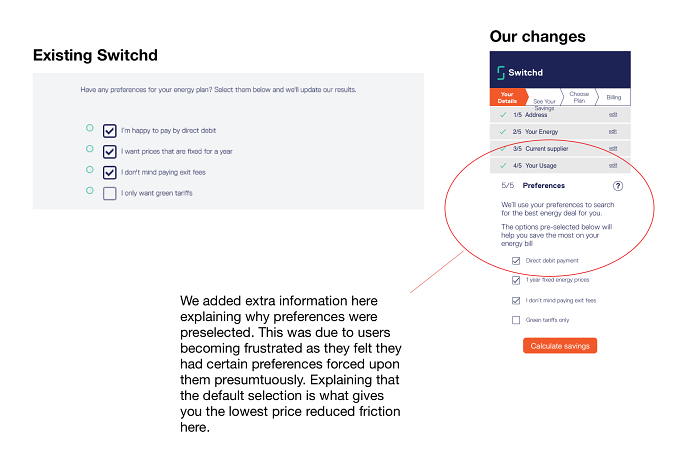Click the teal info circle beside fixed prices
The height and width of the screenshot is (470, 680).
coord(90,149)
